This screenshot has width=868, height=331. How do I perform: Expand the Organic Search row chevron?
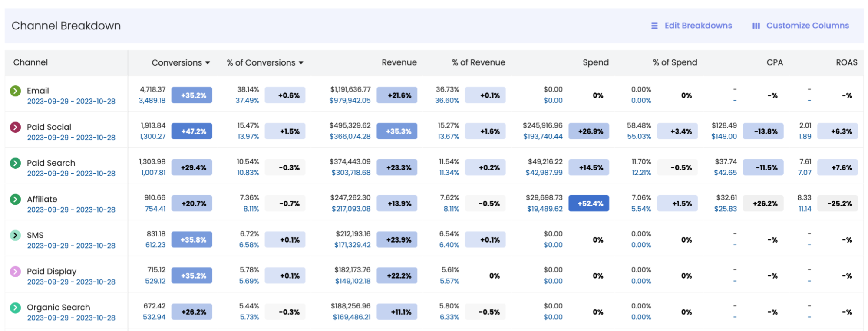[x=15, y=308]
